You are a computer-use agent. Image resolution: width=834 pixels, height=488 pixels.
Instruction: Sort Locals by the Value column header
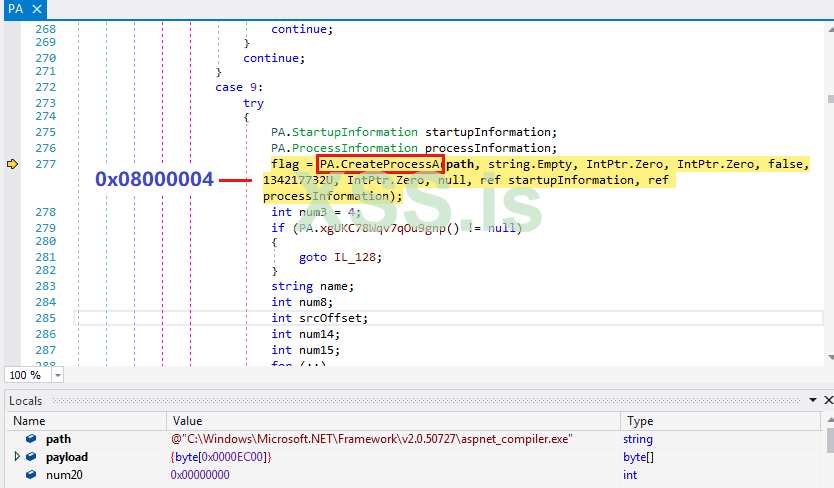[394, 420]
